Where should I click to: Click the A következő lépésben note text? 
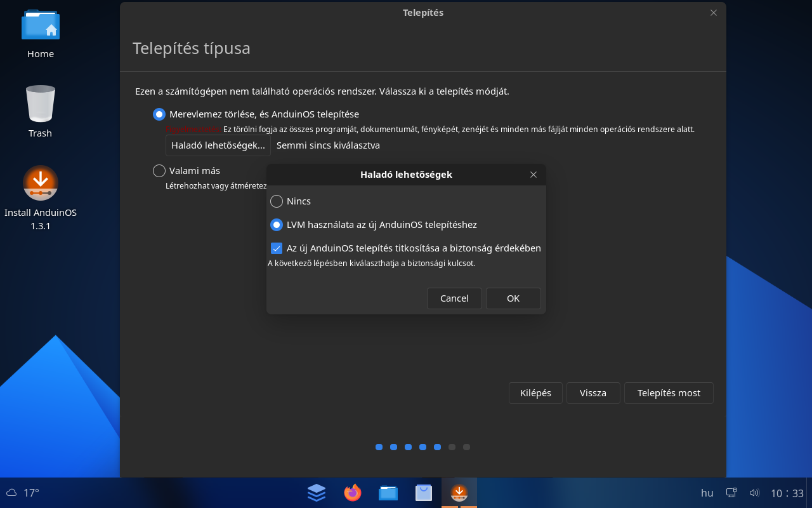point(371,263)
